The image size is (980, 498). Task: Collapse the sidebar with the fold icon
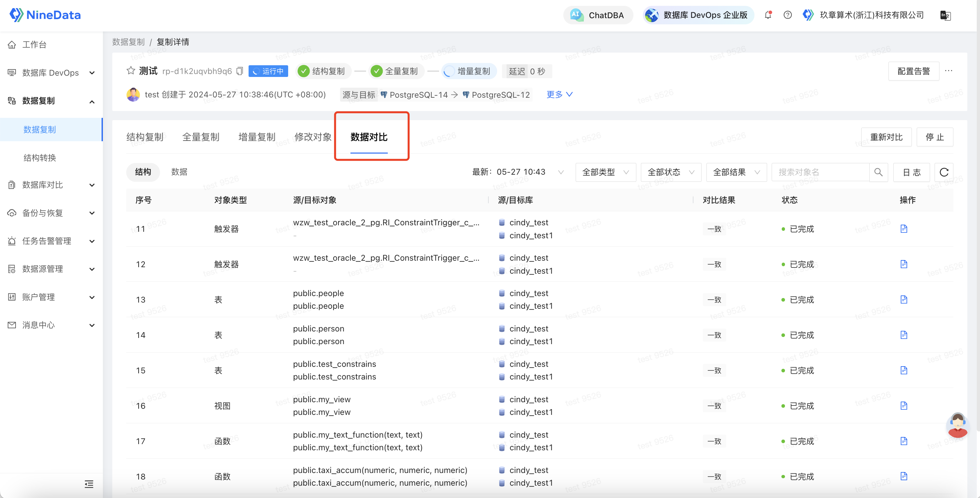click(89, 484)
